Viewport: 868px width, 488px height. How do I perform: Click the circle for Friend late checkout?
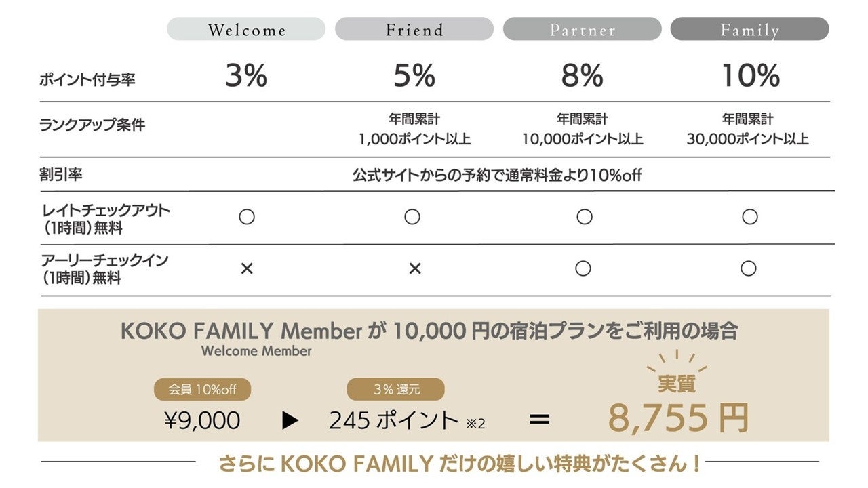(x=412, y=217)
